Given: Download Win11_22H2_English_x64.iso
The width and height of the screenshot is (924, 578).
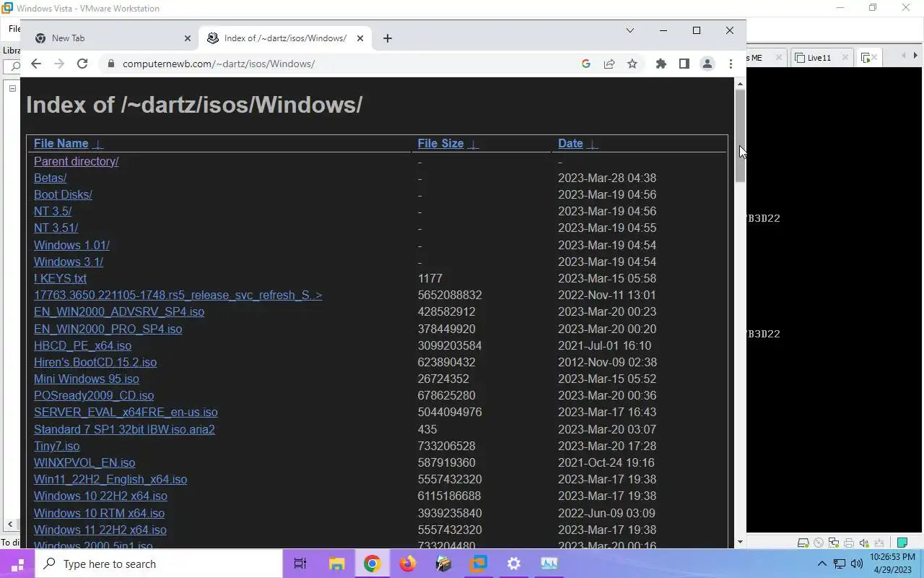Looking at the screenshot, I should pyautogui.click(x=110, y=479).
